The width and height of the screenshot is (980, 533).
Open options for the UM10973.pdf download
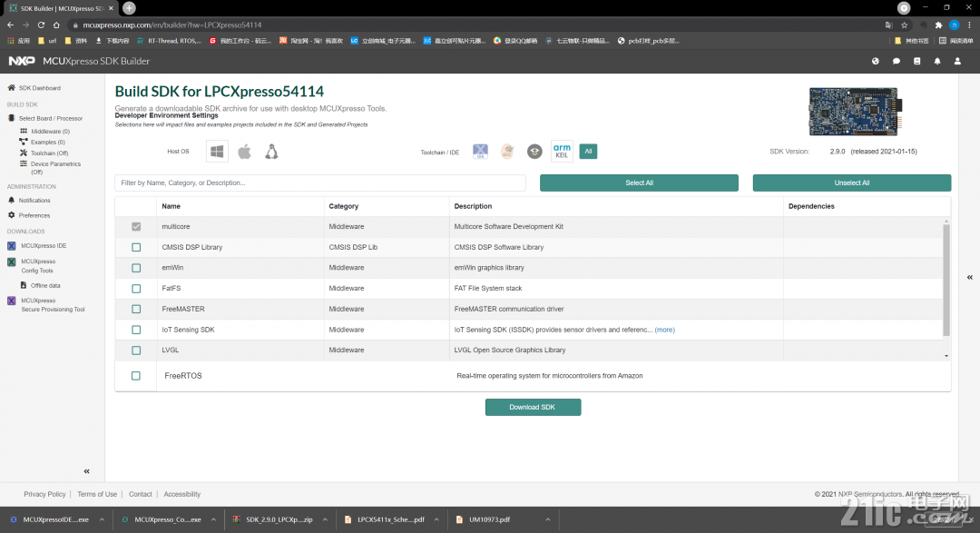click(x=547, y=520)
